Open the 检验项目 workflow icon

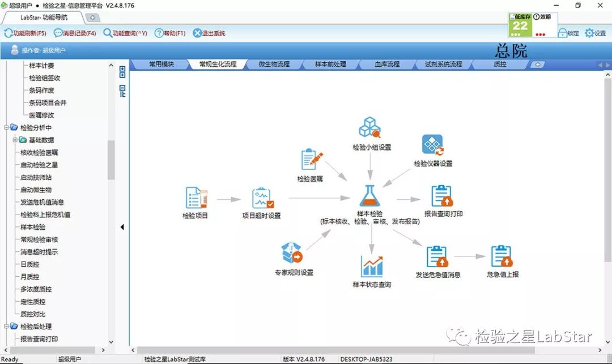click(x=196, y=197)
